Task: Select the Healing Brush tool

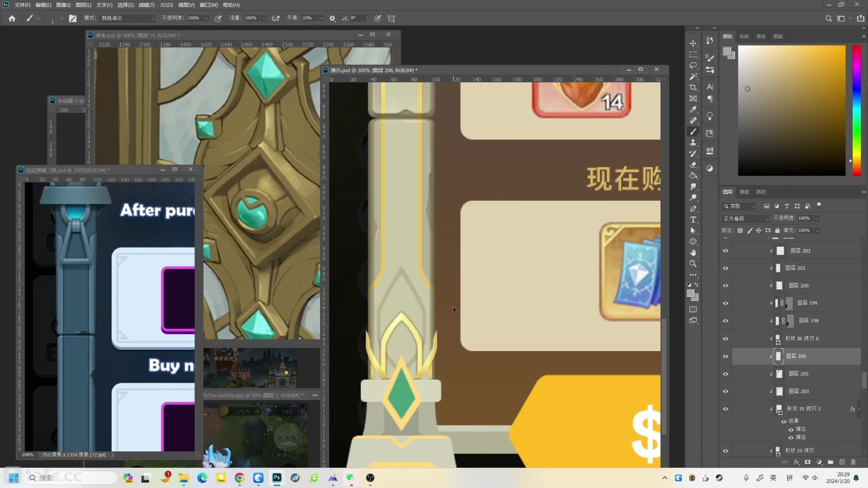Action: (693, 121)
